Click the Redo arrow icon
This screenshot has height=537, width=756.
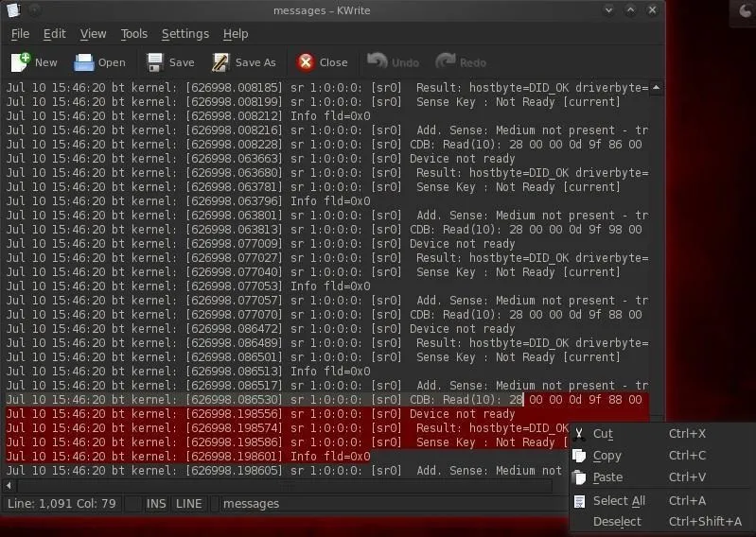click(445, 61)
